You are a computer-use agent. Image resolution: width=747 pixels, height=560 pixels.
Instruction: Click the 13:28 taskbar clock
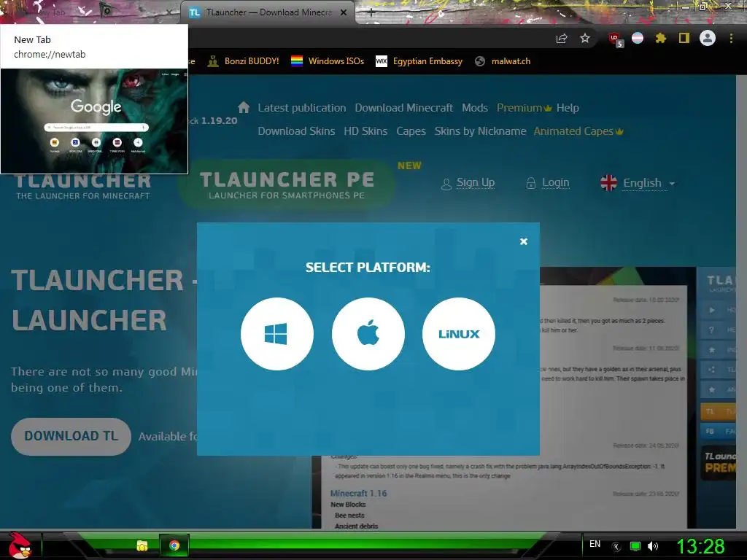coord(700,546)
